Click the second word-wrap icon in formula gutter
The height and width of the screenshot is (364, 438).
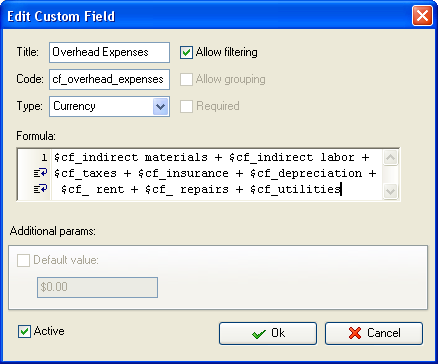coord(40,189)
